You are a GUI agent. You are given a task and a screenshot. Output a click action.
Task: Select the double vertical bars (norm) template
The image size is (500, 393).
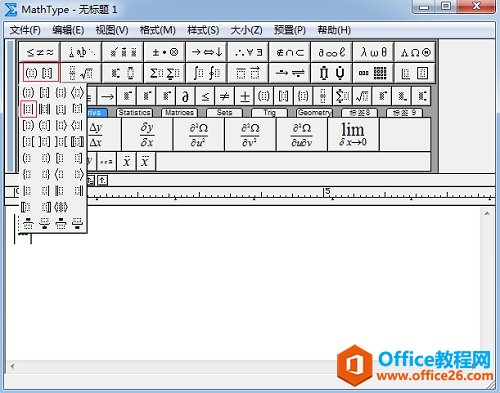[44, 109]
